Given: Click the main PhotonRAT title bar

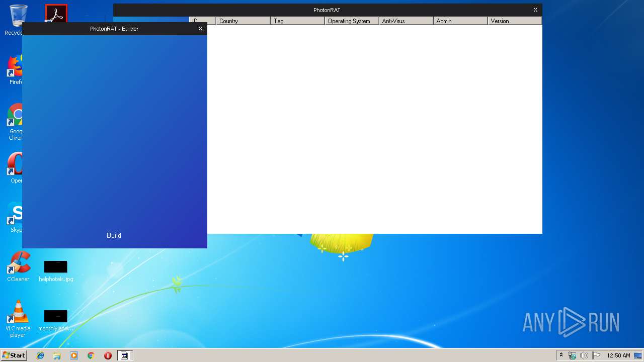Looking at the screenshot, I should (327, 10).
